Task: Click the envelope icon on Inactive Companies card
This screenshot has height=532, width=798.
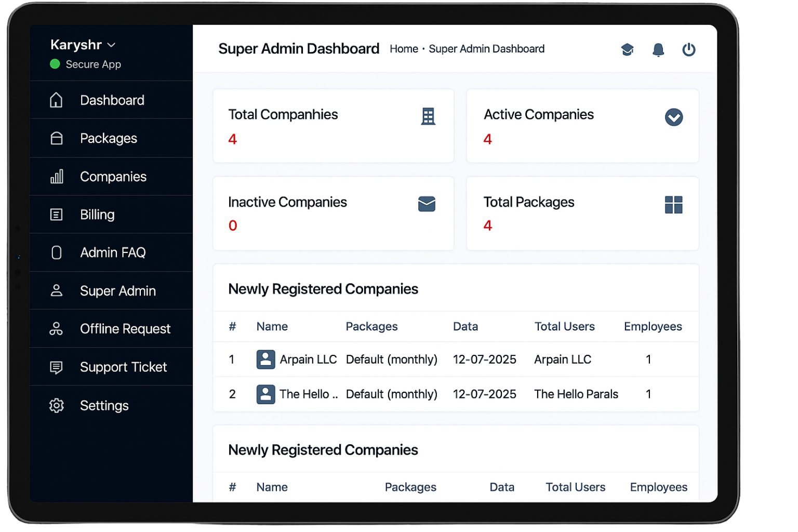Action: [427, 204]
